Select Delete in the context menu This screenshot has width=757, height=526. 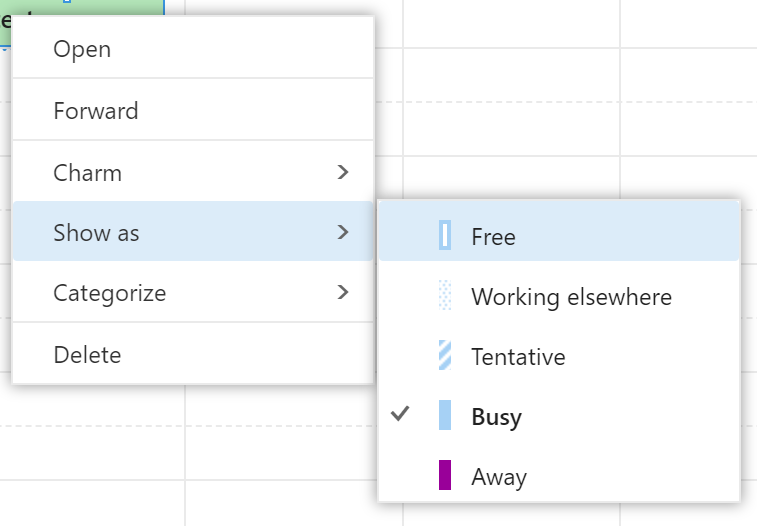tap(193, 354)
